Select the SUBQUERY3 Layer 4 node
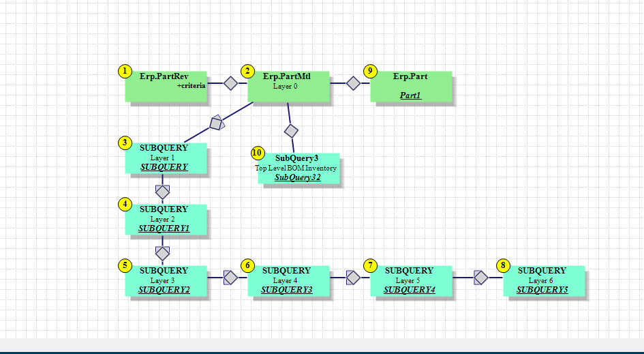 [288, 281]
